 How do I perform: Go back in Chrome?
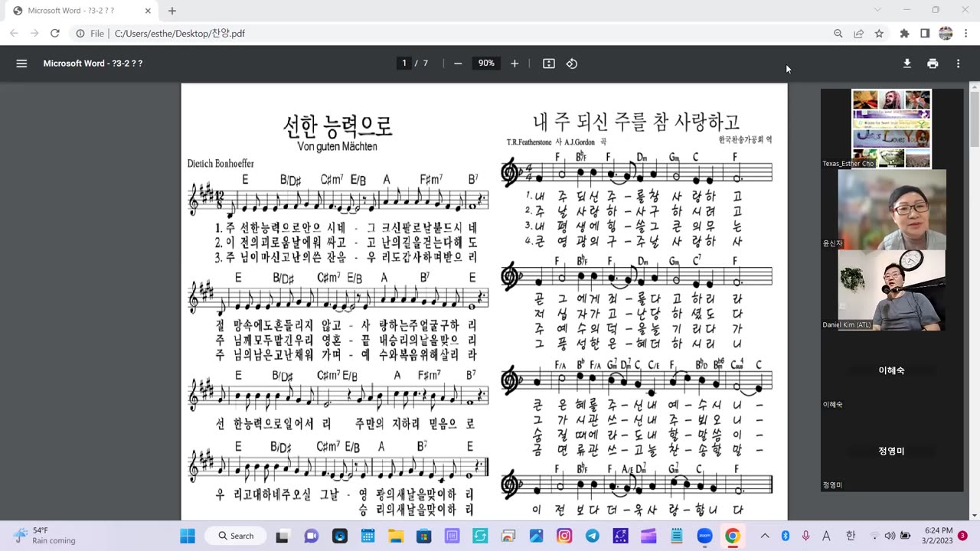click(x=14, y=34)
